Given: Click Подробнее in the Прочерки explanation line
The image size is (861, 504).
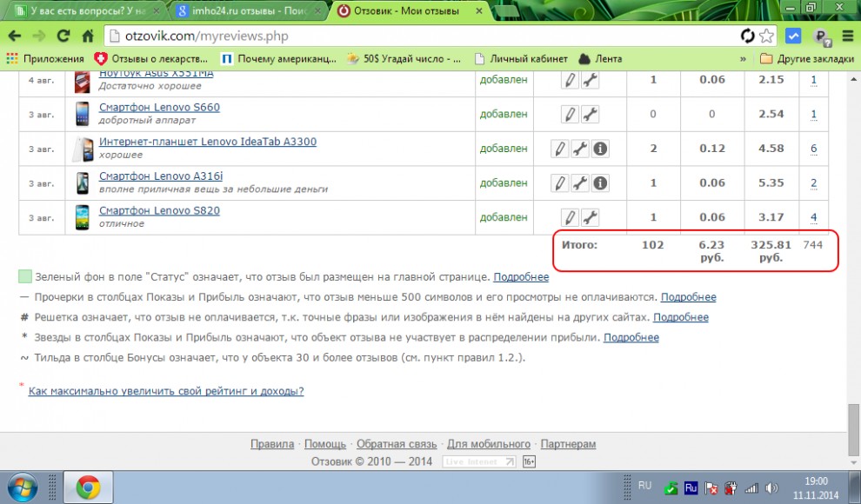Looking at the screenshot, I should (x=688, y=297).
